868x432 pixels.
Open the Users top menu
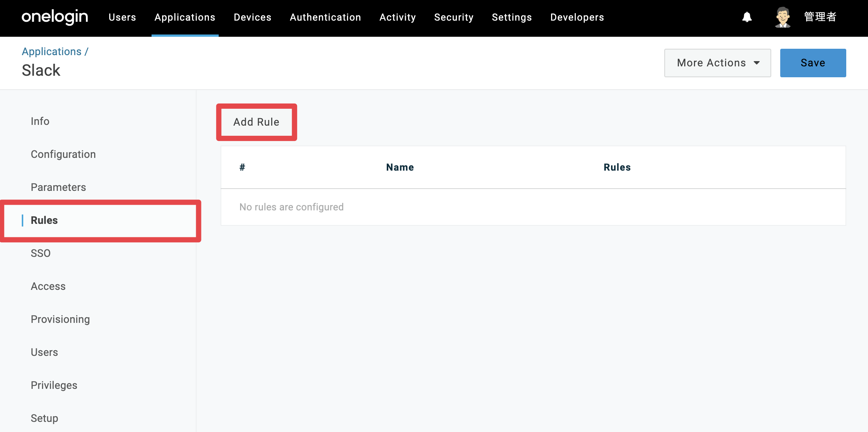pyautogui.click(x=122, y=17)
